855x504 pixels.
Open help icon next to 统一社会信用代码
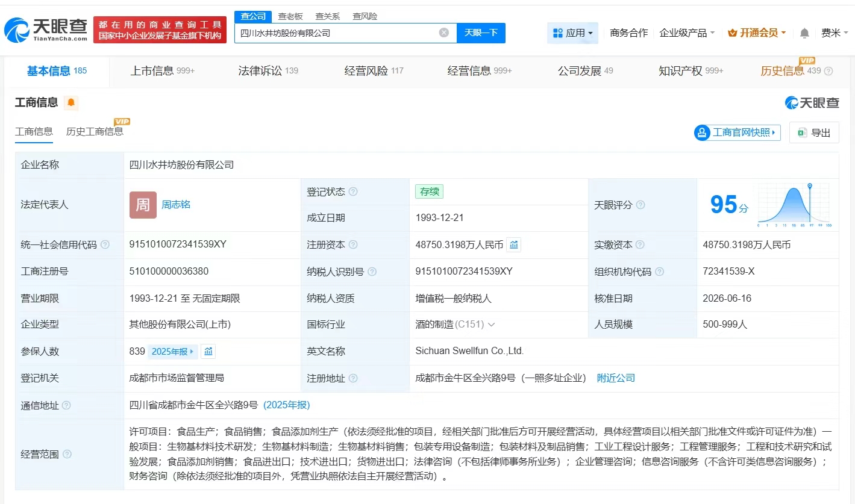105,244
